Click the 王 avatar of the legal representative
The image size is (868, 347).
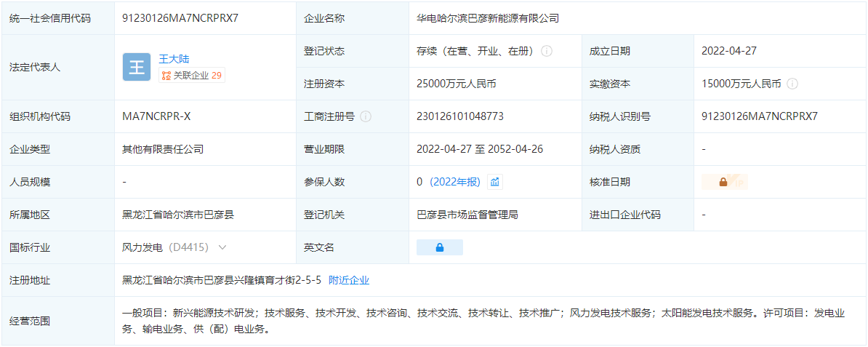click(x=137, y=67)
